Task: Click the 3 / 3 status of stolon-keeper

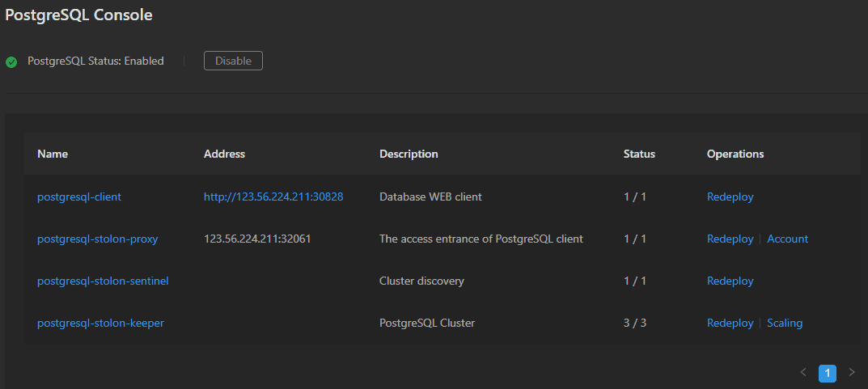Action: tap(635, 323)
